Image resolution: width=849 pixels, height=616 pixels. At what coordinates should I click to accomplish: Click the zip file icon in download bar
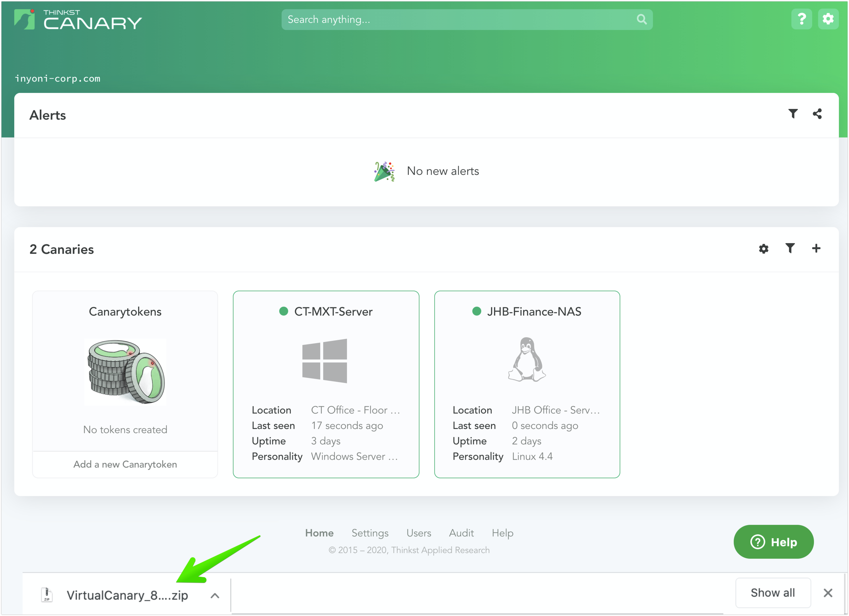(47, 595)
